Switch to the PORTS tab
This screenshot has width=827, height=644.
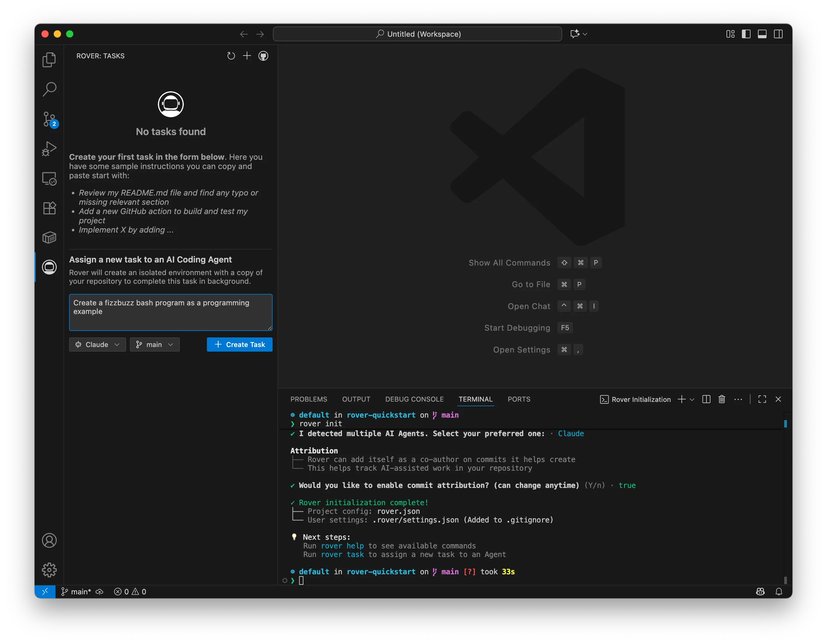tap(519, 399)
